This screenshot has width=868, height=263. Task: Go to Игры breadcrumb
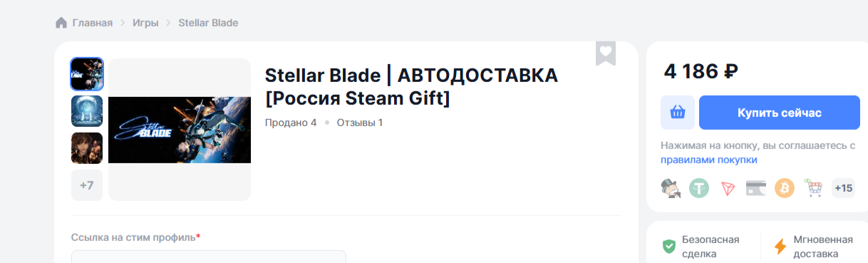145,23
